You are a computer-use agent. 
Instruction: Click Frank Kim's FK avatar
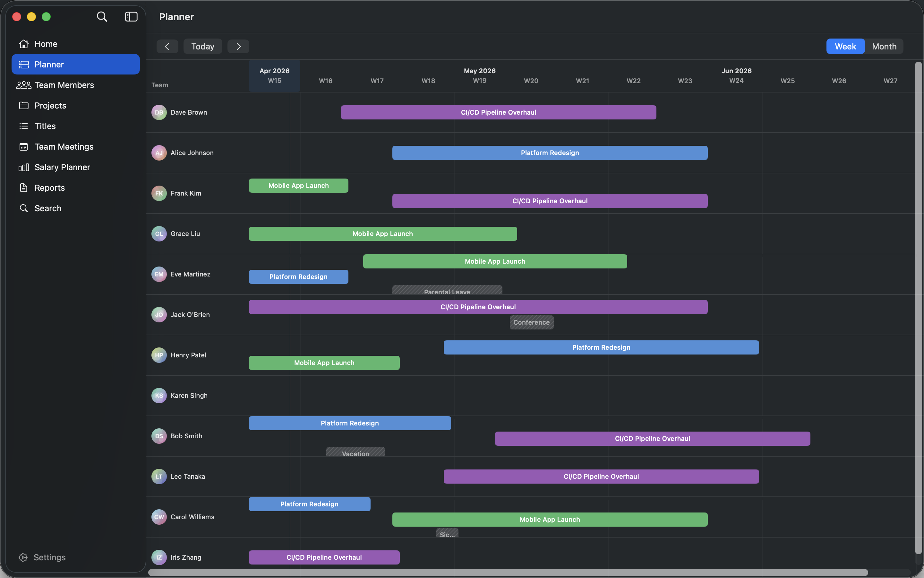click(159, 193)
